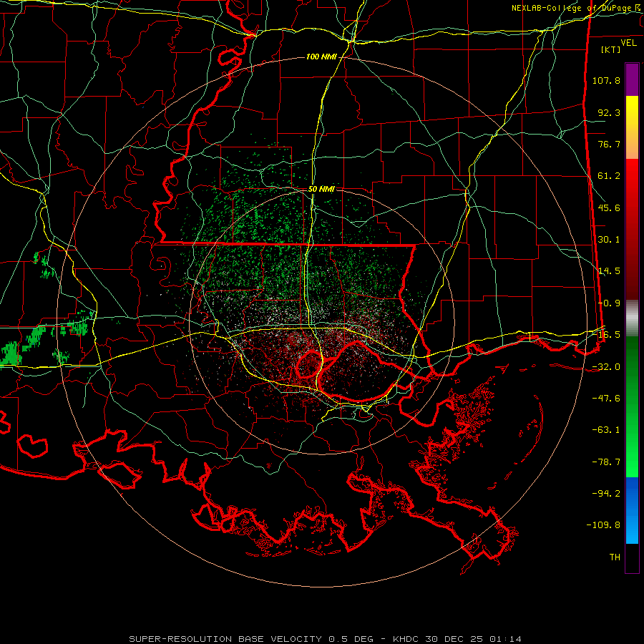The image size is (644, 644).
Task: Click the -78.7 velocity scale value
Action: click(606, 462)
